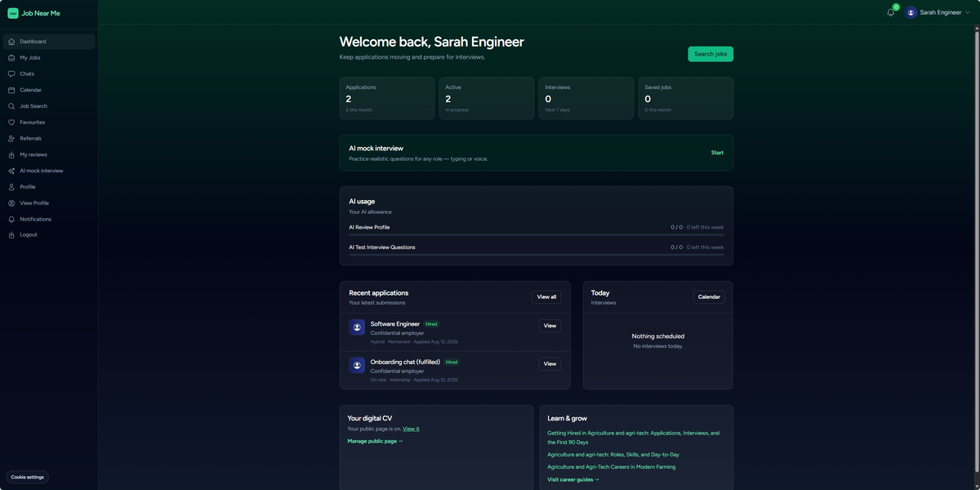Click the My Jobs briefcase icon
Screen dimensions: 980x490
11,58
